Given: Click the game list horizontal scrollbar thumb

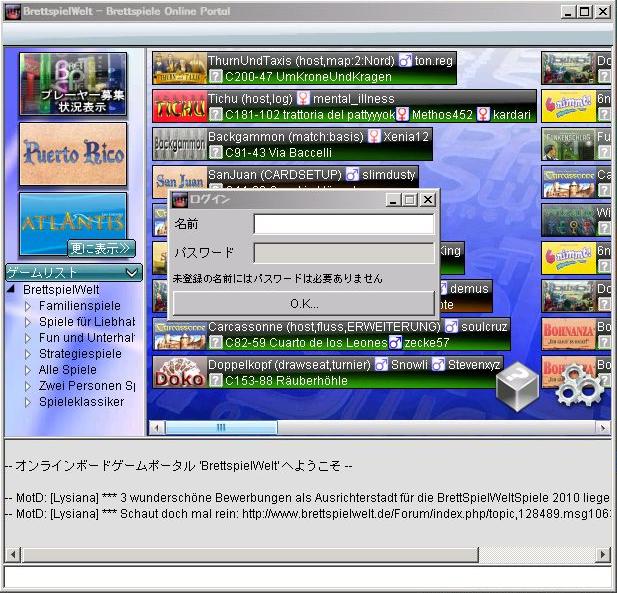Looking at the screenshot, I should [221, 427].
